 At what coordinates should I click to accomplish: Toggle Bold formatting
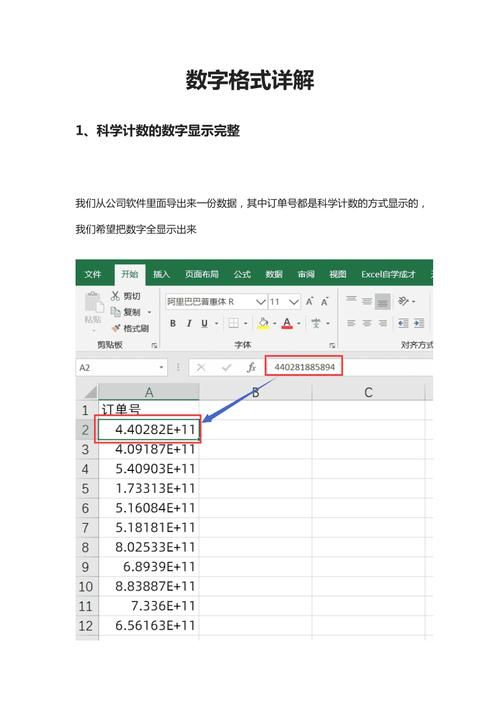pyautogui.click(x=173, y=323)
